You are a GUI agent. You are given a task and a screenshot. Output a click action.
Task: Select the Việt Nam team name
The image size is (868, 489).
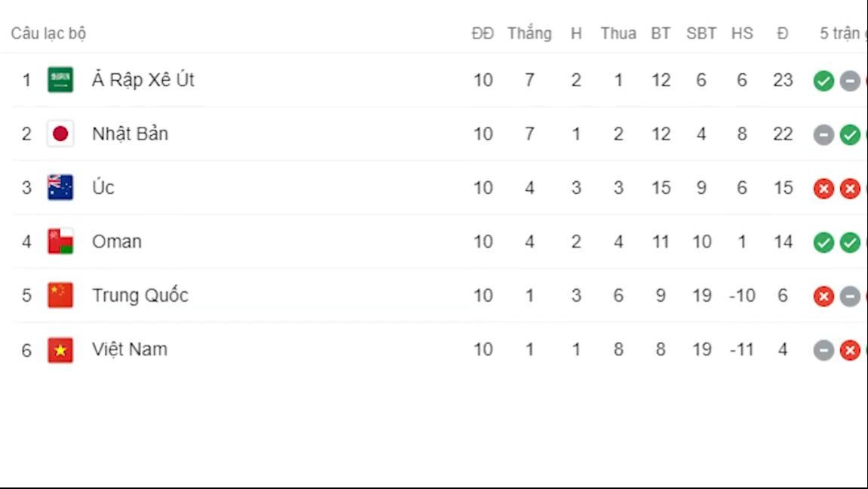point(130,349)
